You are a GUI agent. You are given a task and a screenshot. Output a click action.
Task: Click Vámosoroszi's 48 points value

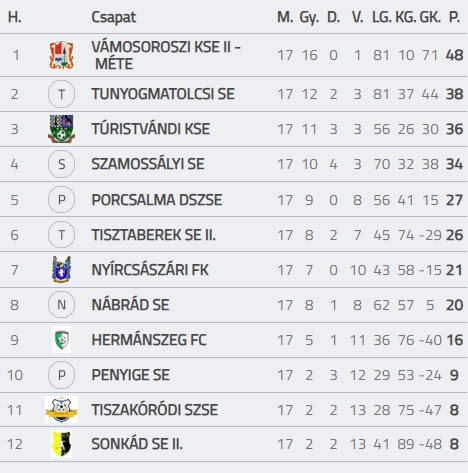[454, 55]
